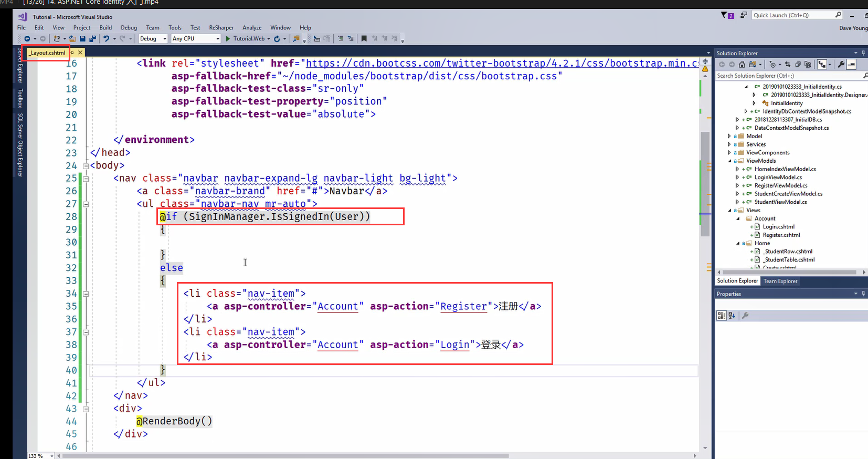
Task: Collapse All icon in Solution Explorer toolbar
Action: coord(798,64)
